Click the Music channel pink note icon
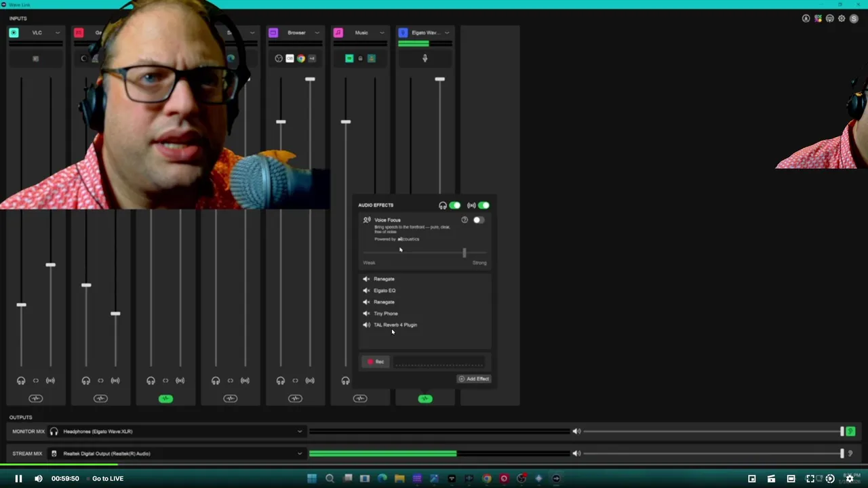 (338, 33)
